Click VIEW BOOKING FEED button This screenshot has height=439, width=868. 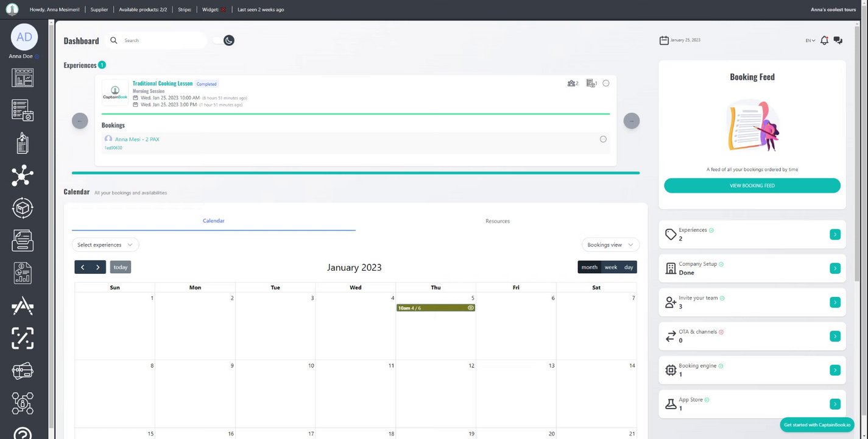click(752, 185)
